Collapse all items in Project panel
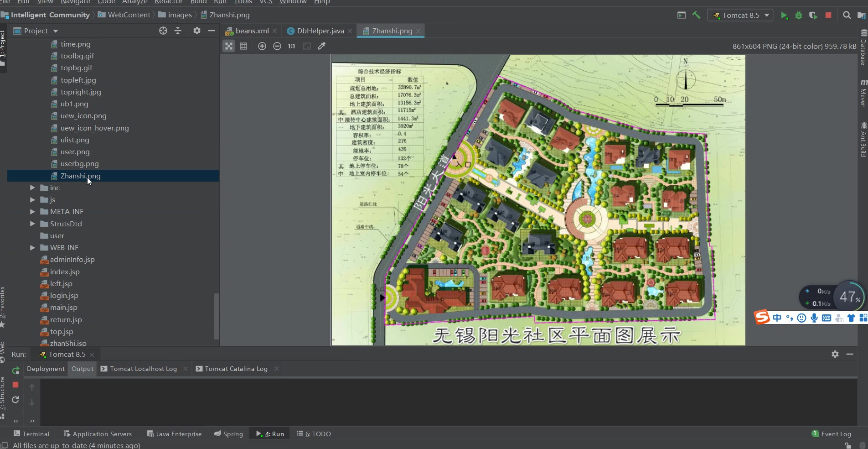Image resolution: width=868 pixels, height=449 pixels. pyautogui.click(x=178, y=31)
